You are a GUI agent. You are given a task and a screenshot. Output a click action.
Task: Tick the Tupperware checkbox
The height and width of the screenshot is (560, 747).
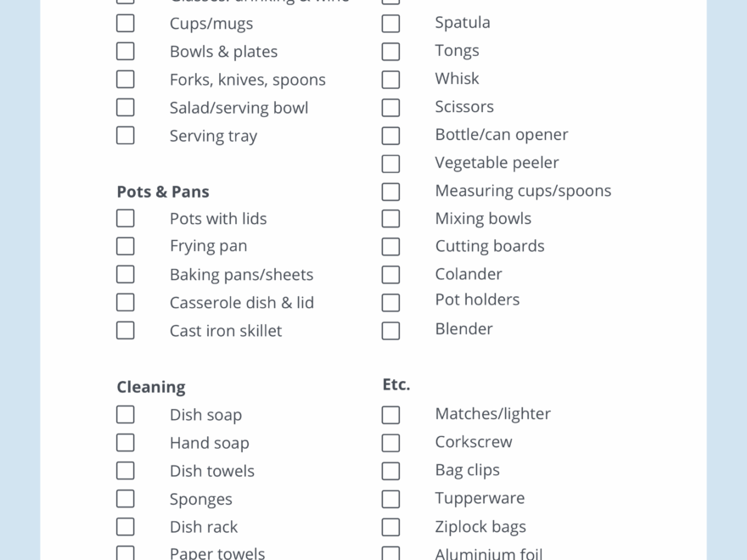pyautogui.click(x=390, y=499)
